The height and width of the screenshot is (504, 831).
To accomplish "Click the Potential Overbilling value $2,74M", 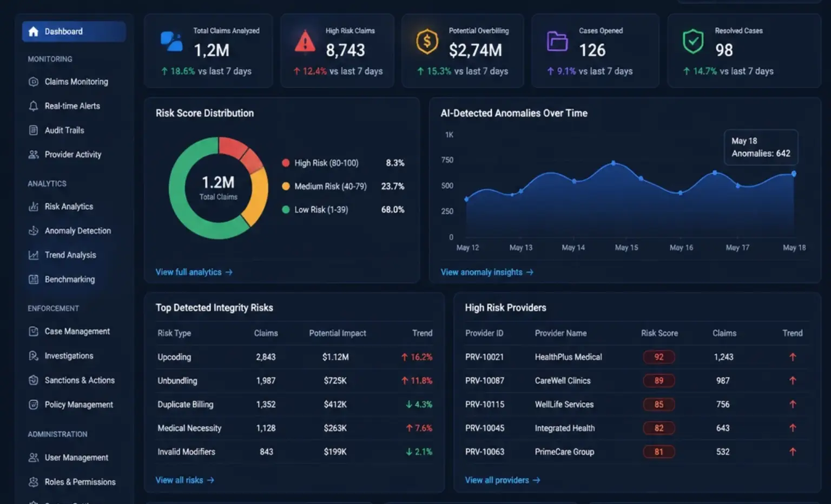I will (476, 50).
